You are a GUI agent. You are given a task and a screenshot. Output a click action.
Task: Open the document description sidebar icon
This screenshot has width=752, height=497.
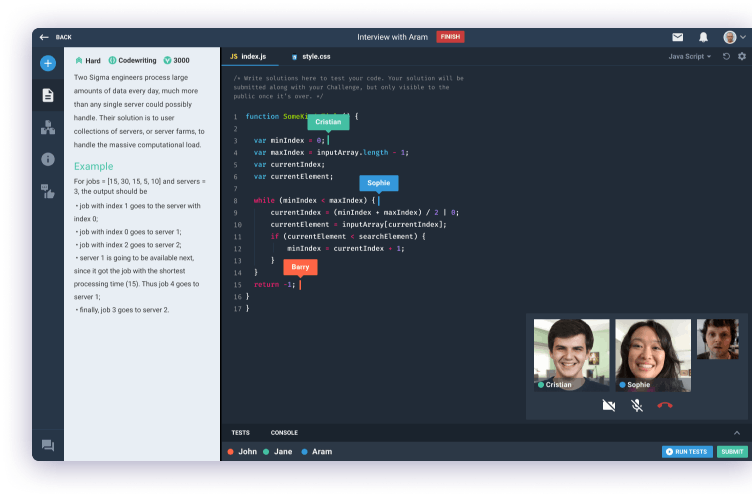pos(47,95)
